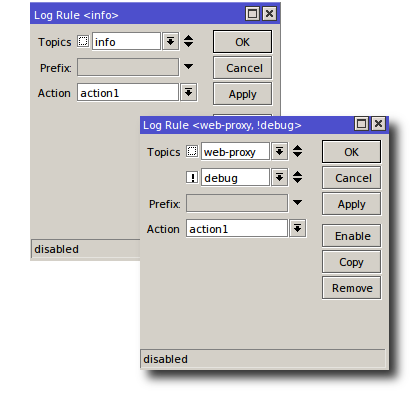415x415 pixels.
Task: Click add/remove arrows next to debug topic
Action: pos(298,177)
